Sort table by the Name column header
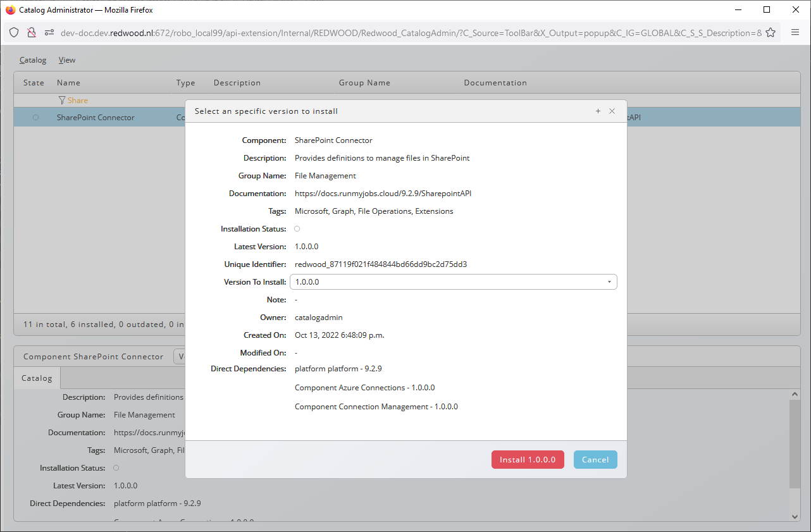 pyautogui.click(x=68, y=83)
